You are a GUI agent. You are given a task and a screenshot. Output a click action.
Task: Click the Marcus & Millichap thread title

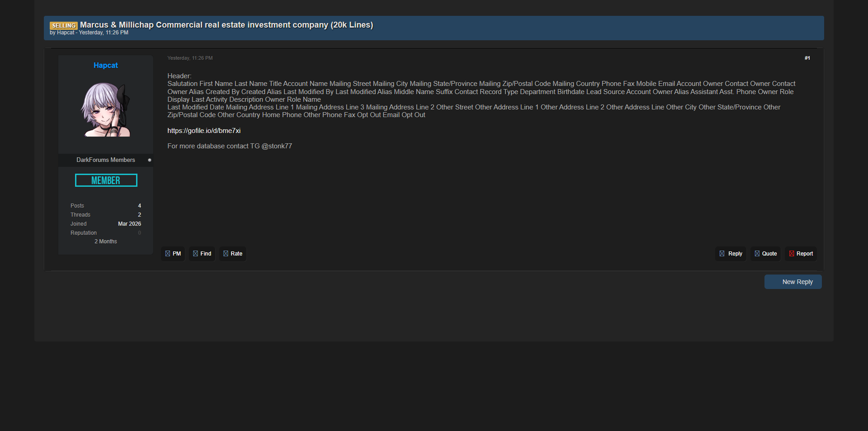[226, 25]
